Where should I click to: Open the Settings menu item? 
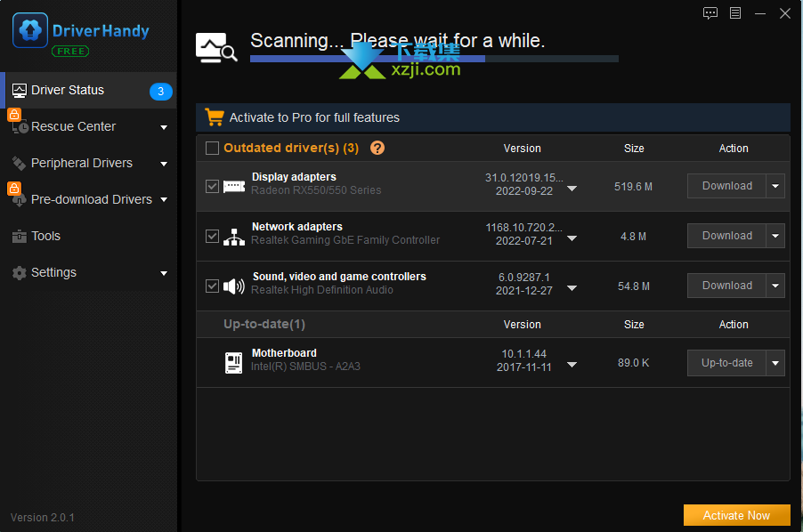pos(89,272)
